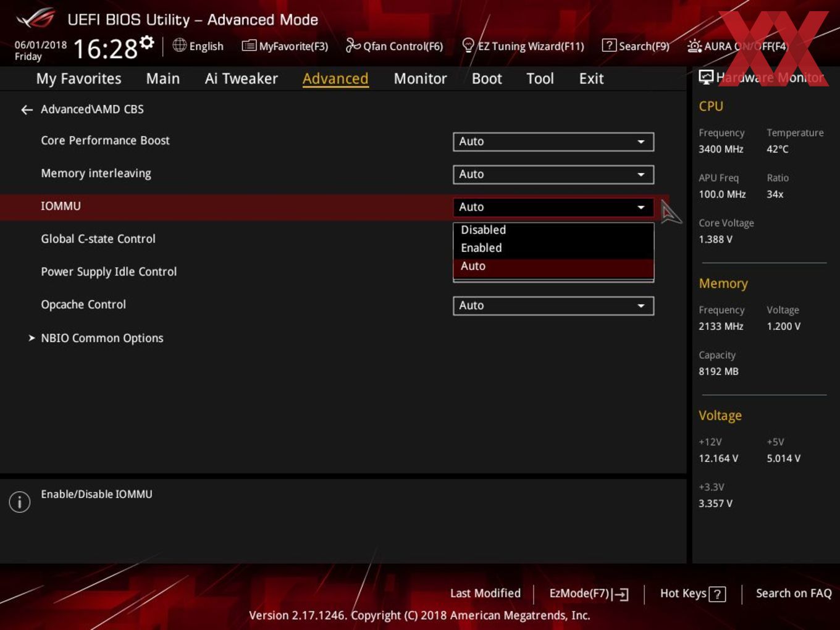The image size is (840, 630).
Task: Click the Search question mark icon
Action: point(609,45)
